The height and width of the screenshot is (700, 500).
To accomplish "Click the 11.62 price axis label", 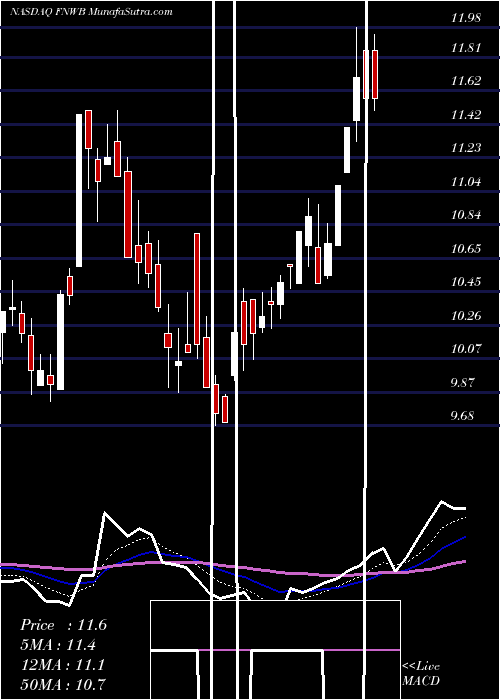I will point(466,81).
